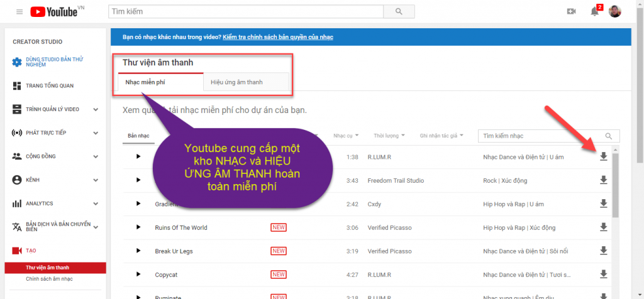Click the Cxdy artist name

[x=375, y=204]
